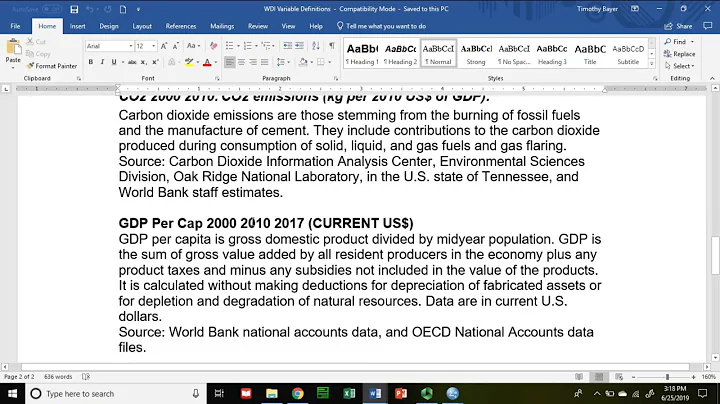The image size is (720, 404).
Task: Increase font size with grow font icon
Action: [x=164, y=46]
